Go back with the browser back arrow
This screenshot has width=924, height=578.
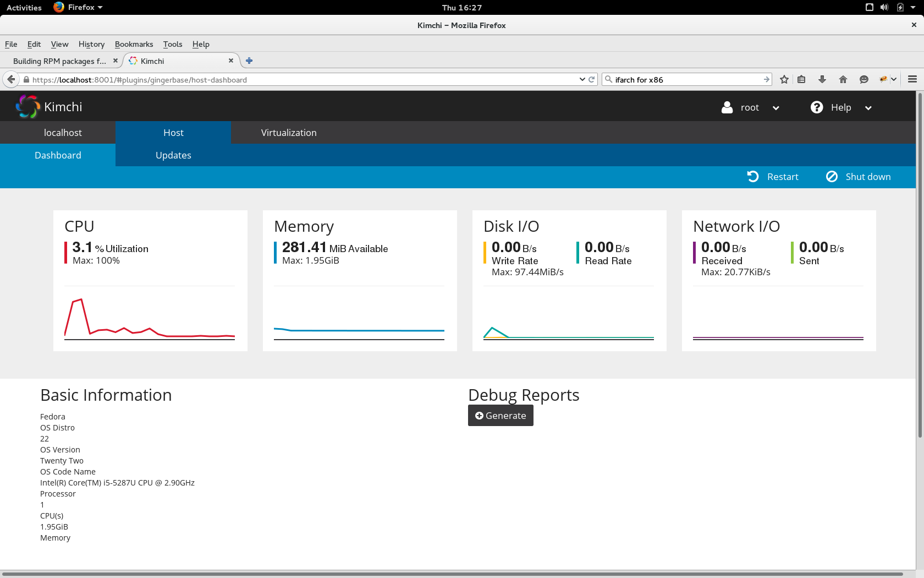[11, 79]
